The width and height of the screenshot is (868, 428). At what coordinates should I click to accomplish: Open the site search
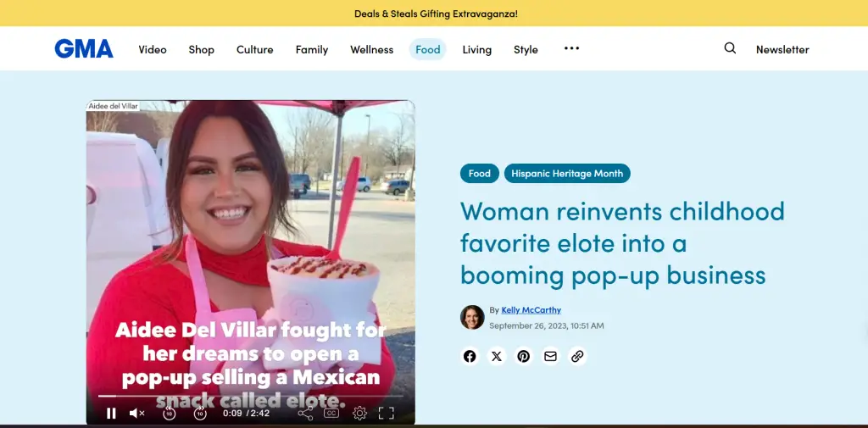tap(730, 48)
